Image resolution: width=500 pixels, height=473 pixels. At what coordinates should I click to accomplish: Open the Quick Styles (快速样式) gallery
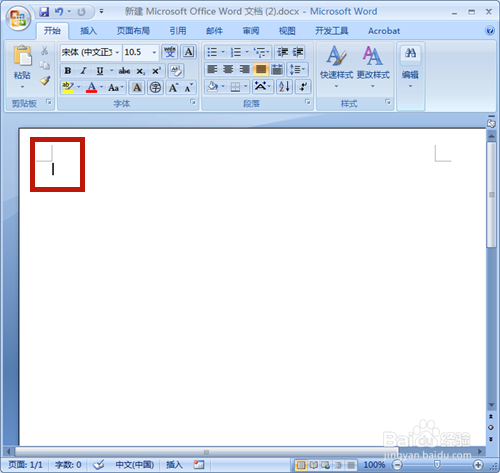click(336, 67)
